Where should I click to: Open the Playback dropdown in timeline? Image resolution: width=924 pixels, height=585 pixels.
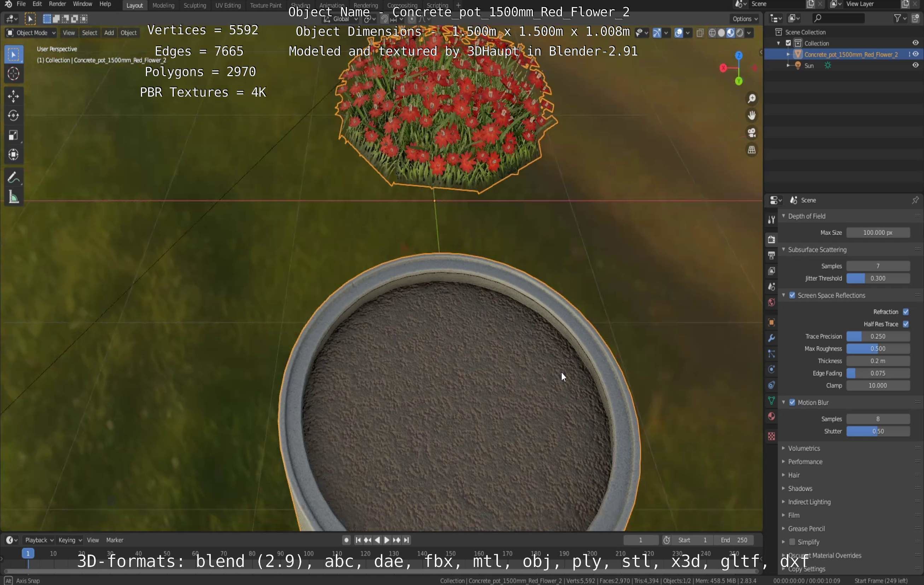pyautogui.click(x=39, y=540)
